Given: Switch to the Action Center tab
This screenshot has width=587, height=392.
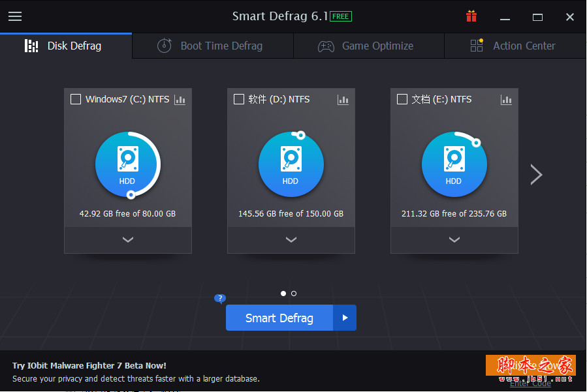Looking at the screenshot, I should [515, 46].
